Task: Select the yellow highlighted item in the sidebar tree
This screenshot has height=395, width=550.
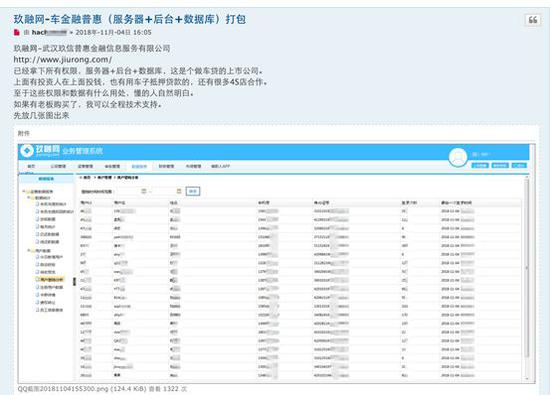Action: click(51, 280)
